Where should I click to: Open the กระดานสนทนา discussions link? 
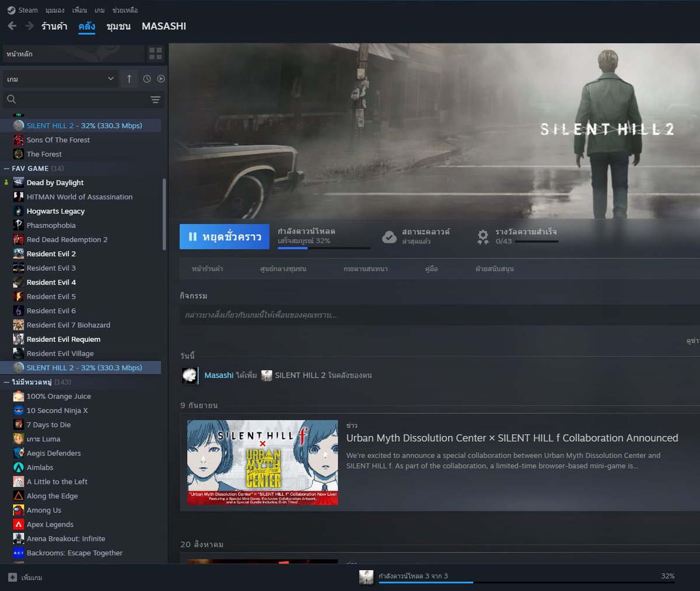coord(366,269)
